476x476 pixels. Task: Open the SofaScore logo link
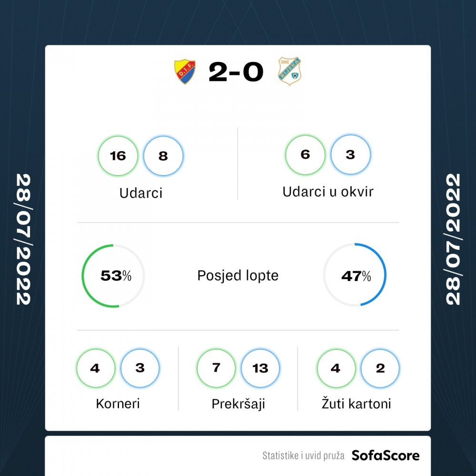point(386,456)
